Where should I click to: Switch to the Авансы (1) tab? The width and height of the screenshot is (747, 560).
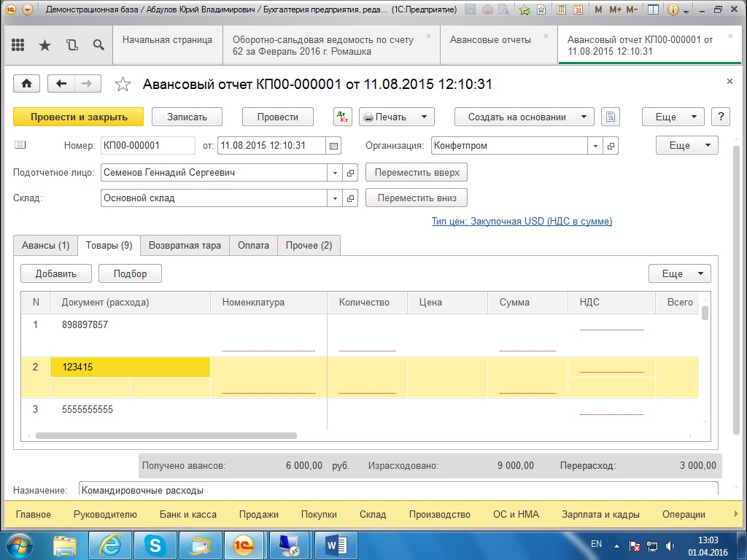(45, 246)
